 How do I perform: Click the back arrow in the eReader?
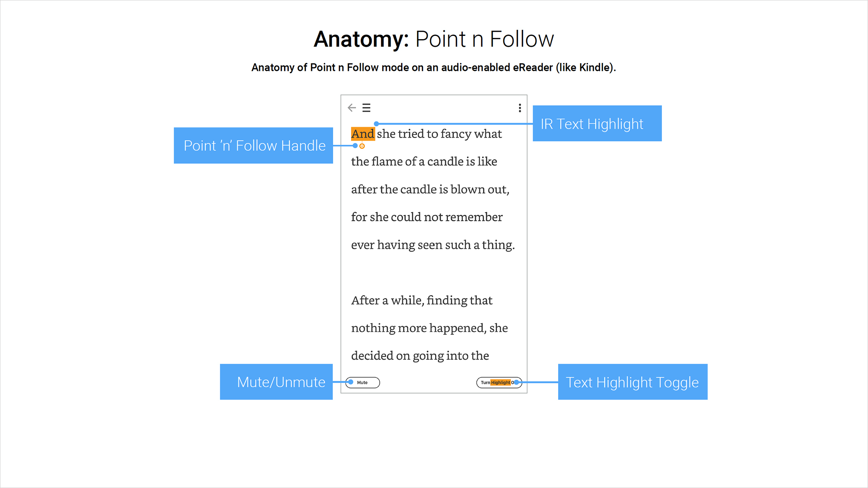352,108
